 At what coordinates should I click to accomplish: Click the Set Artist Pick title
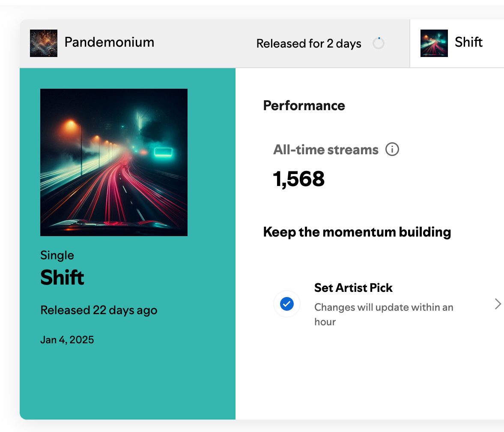click(353, 288)
